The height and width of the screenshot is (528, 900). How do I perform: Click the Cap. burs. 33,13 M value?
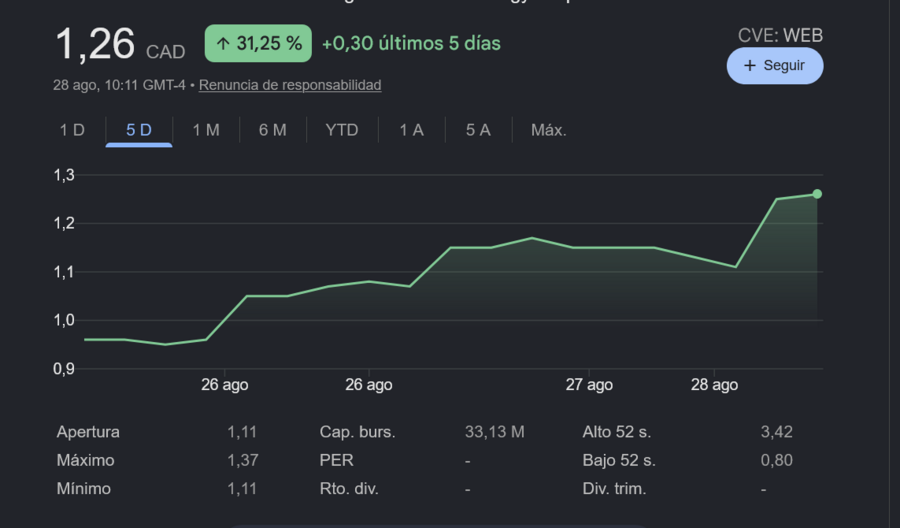pos(494,432)
